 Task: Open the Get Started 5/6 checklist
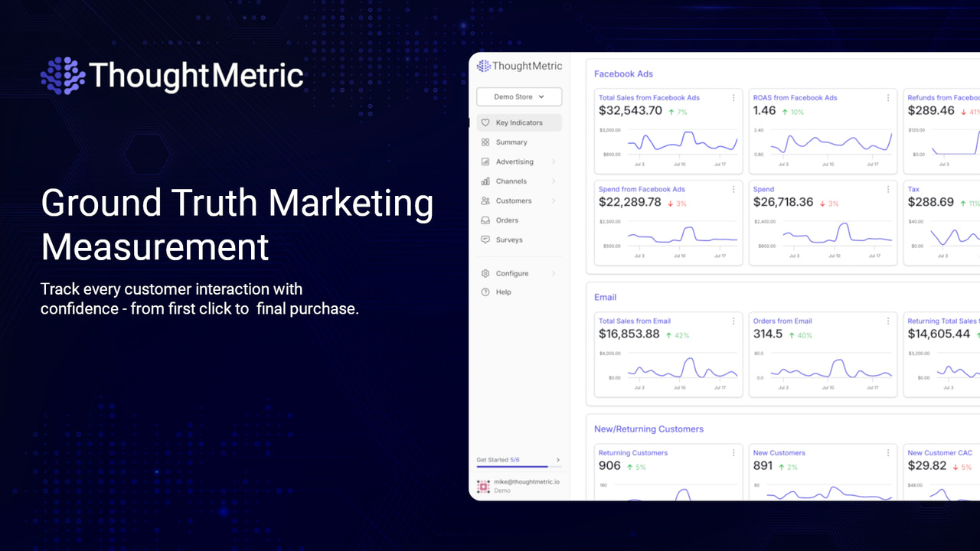point(498,459)
